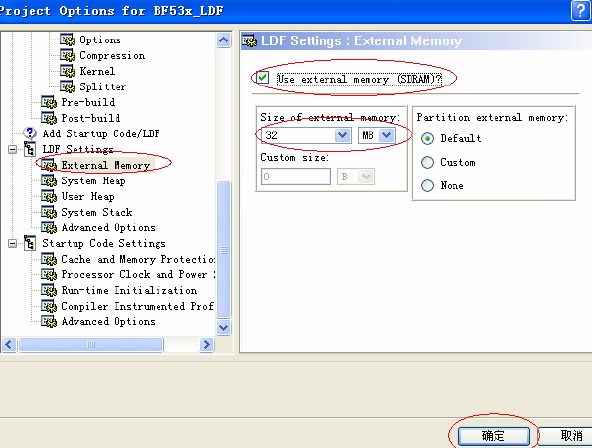
Task: Open the MB unit dropdown
Action: click(387, 135)
